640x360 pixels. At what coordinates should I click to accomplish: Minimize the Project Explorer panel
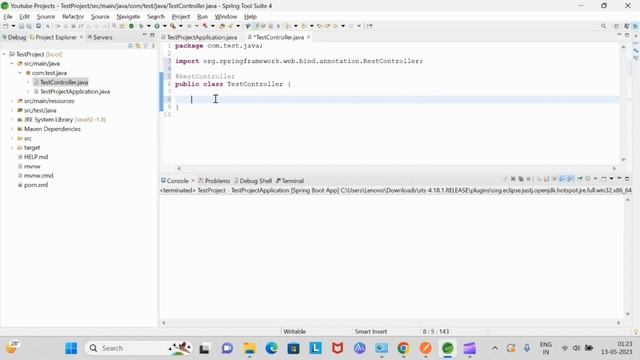144,36
